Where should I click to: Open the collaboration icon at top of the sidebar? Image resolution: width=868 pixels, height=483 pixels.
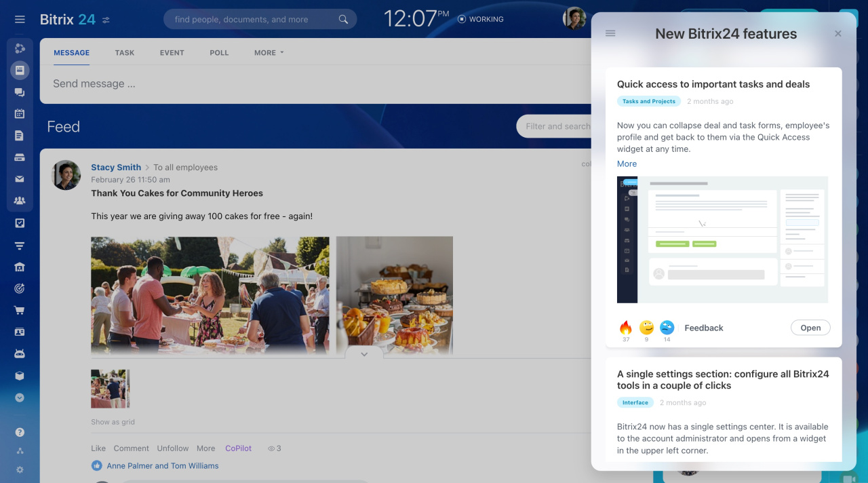click(x=20, y=48)
